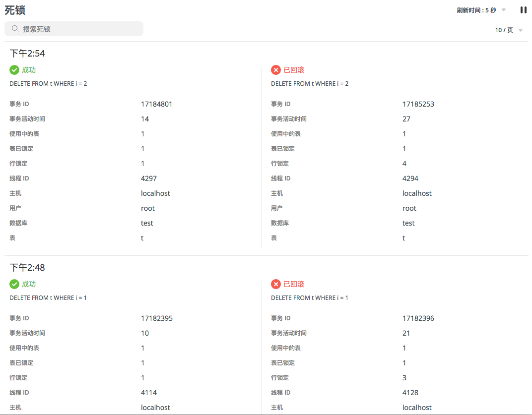The height and width of the screenshot is (415, 532).
Task: Select transaction active time value 10
Action: (145, 333)
